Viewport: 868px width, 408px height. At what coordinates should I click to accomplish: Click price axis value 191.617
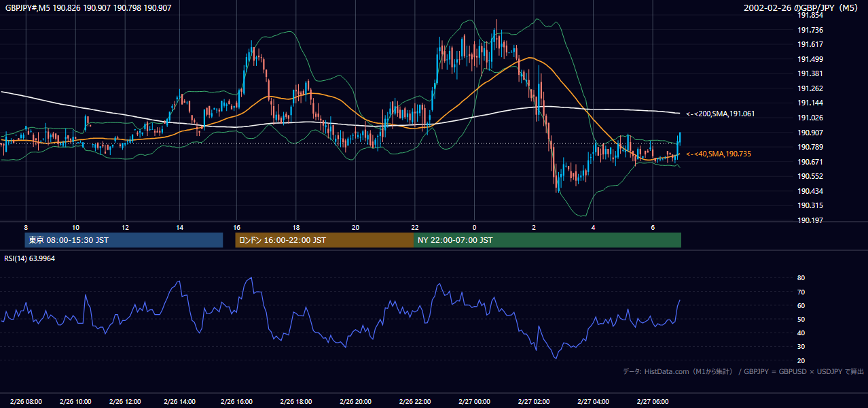(x=810, y=44)
